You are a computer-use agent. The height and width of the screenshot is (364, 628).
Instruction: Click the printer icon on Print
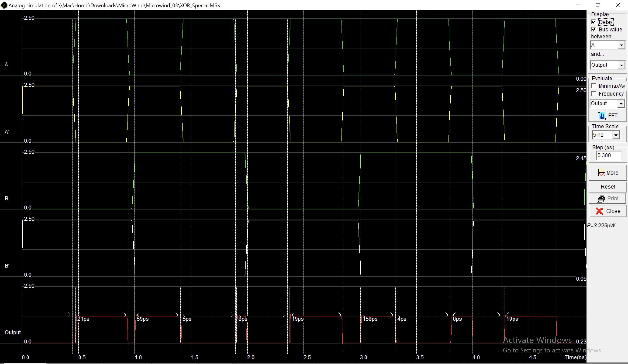[x=601, y=198]
